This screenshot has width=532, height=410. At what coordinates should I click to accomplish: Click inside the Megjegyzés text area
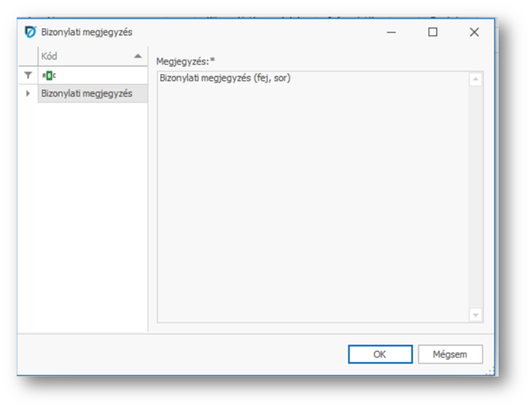(311, 199)
